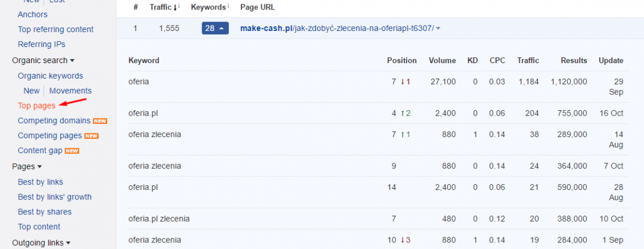Click the Keywords column info icon

click(x=229, y=7)
